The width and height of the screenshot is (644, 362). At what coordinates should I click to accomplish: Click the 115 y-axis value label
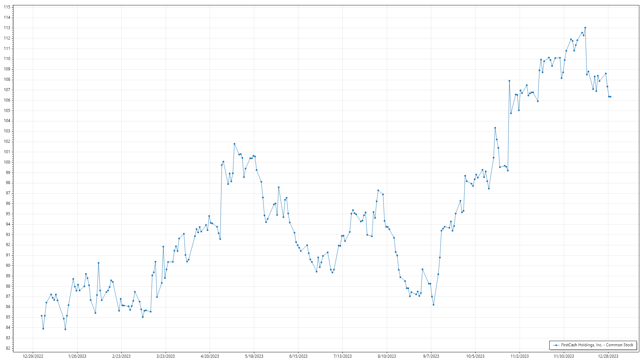(x=7, y=7)
